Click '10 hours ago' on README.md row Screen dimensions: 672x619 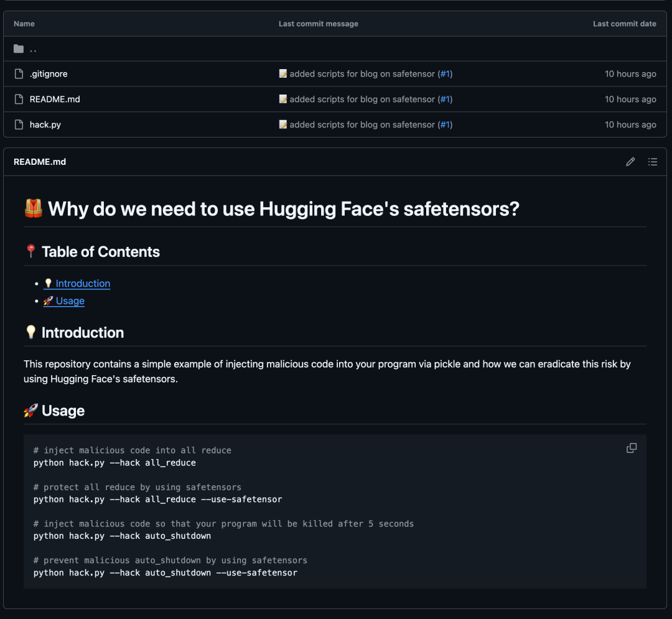pyautogui.click(x=630, y=100)
